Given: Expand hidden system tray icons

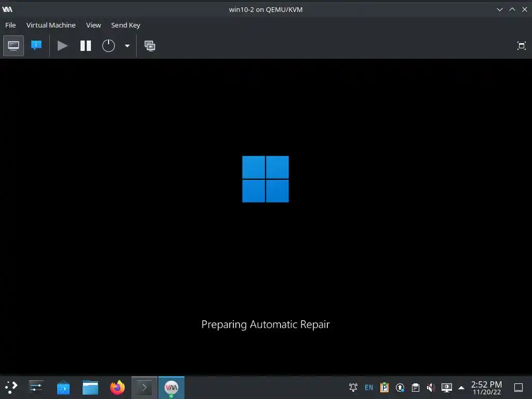Looking at the screenshot, I should point(461,388).
